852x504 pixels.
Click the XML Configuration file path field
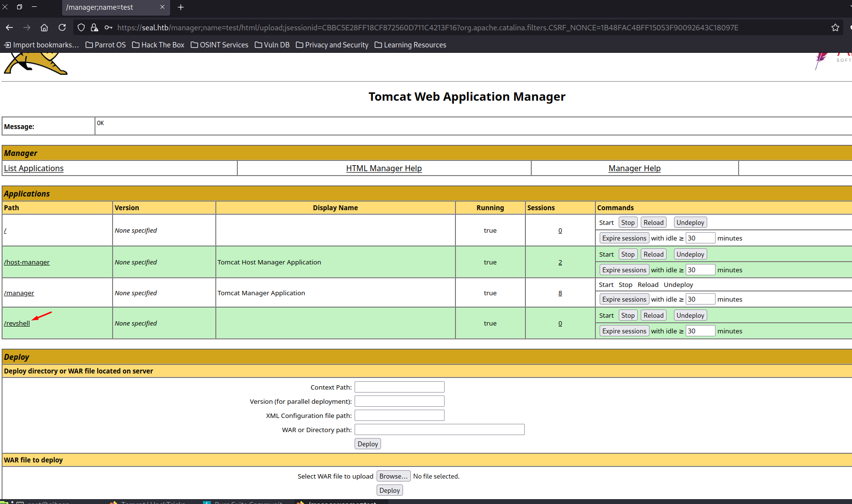coord(400,416)
